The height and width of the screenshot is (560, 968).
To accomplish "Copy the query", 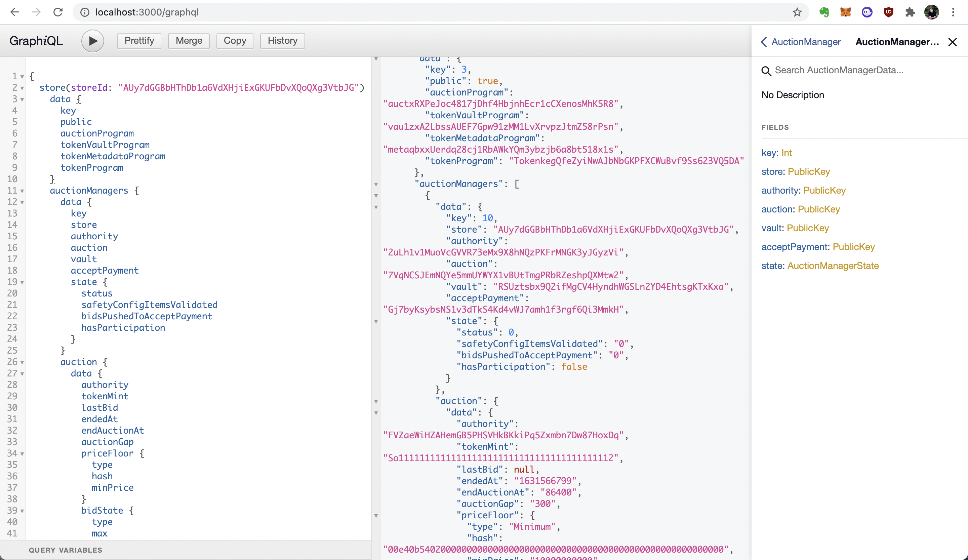I will coord(235,41).
